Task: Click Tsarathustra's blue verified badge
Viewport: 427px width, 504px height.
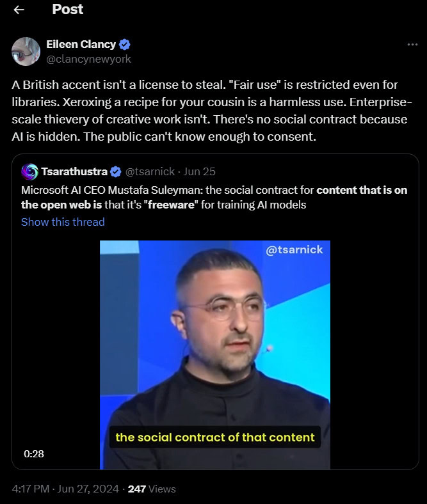Action: tap(116, 172)
